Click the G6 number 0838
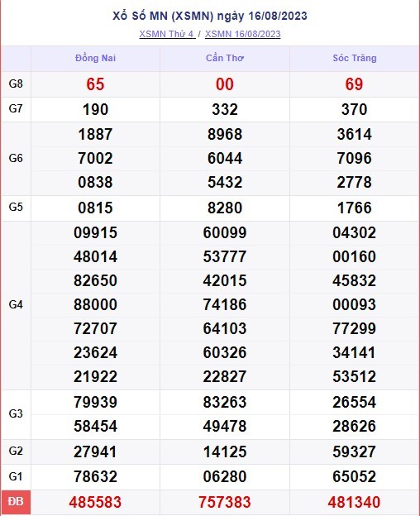The image size is (420, 516). (95, 182)
